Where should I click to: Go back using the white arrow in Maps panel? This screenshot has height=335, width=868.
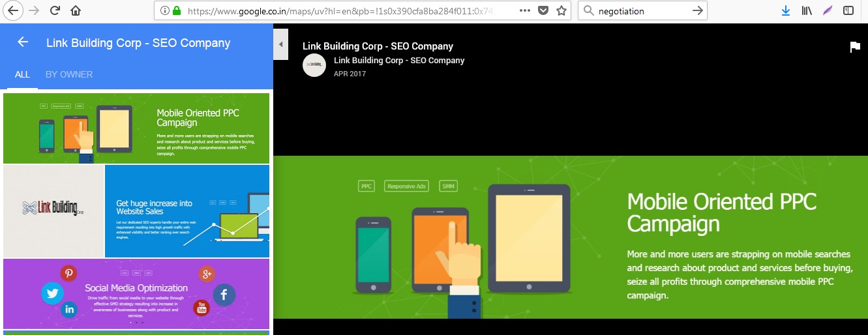click(x=23, y=42)
